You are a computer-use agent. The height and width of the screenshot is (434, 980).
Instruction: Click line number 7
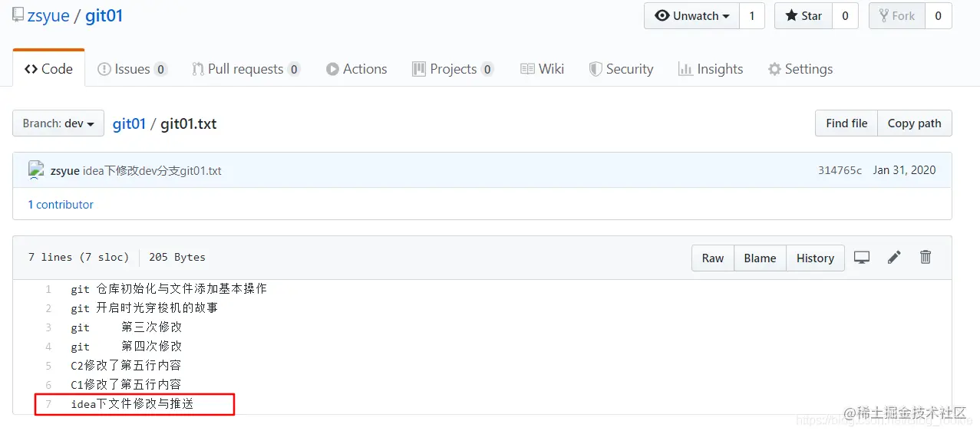click(x=48, y=404)
